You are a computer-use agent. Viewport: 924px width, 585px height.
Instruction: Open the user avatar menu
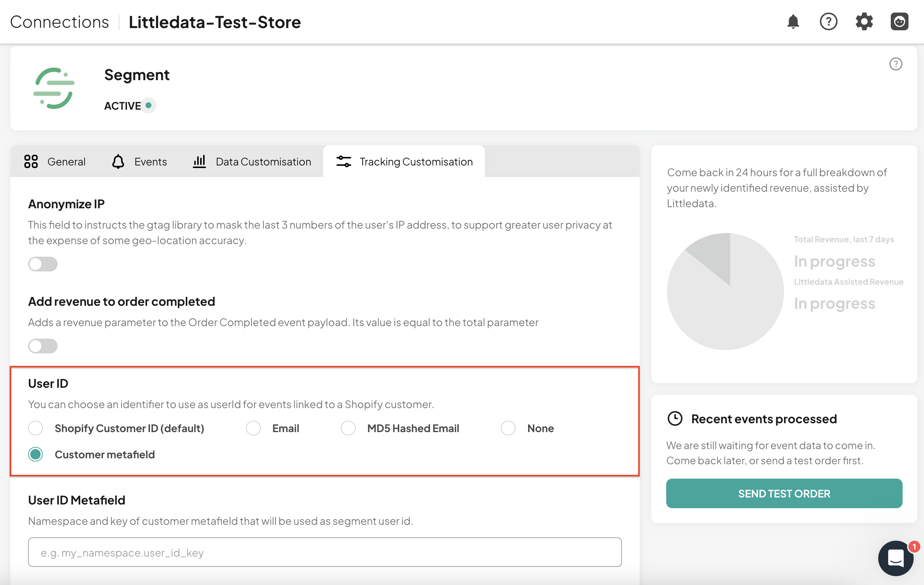tap(899, 22)
